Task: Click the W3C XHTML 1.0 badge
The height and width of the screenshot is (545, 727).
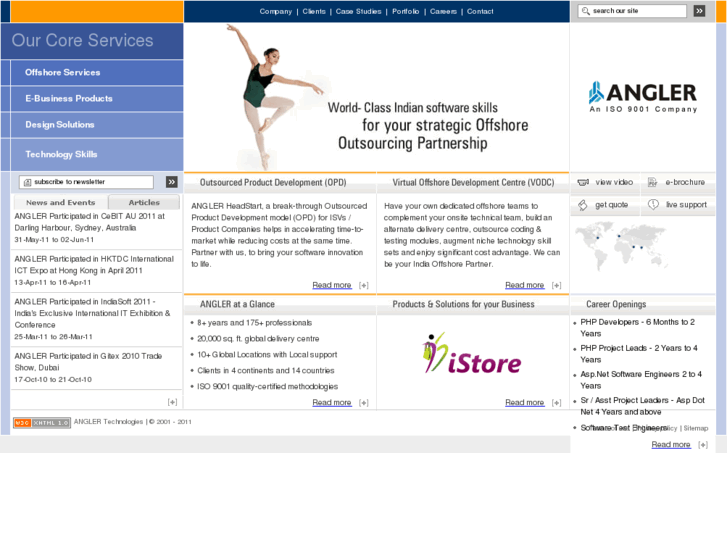Action: [42, 423]
